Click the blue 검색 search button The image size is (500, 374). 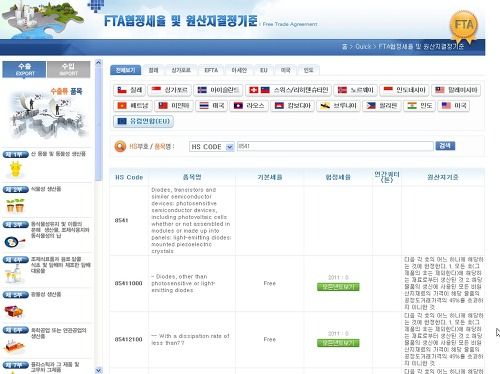coord(445,146)
